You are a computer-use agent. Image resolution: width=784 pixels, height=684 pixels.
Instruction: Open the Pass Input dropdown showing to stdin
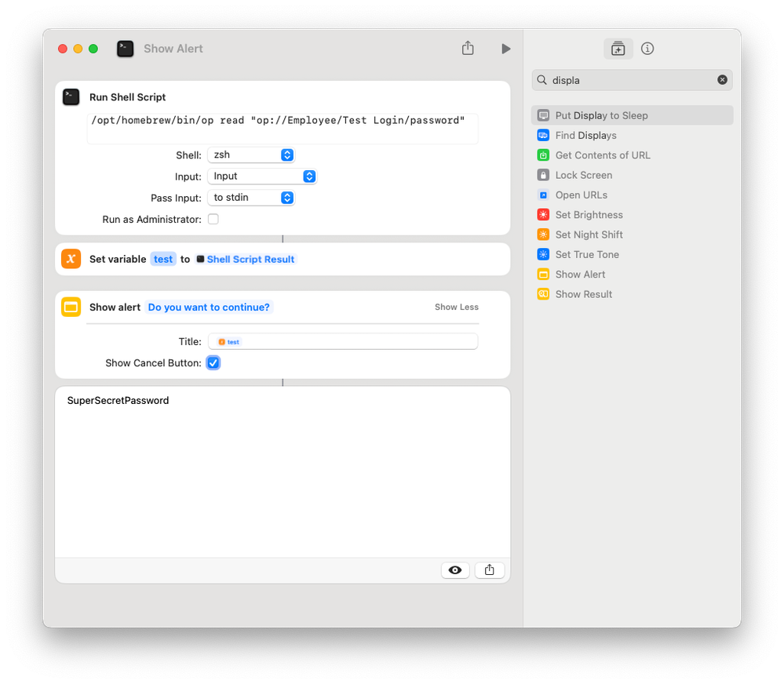click(x=251, y=198)
